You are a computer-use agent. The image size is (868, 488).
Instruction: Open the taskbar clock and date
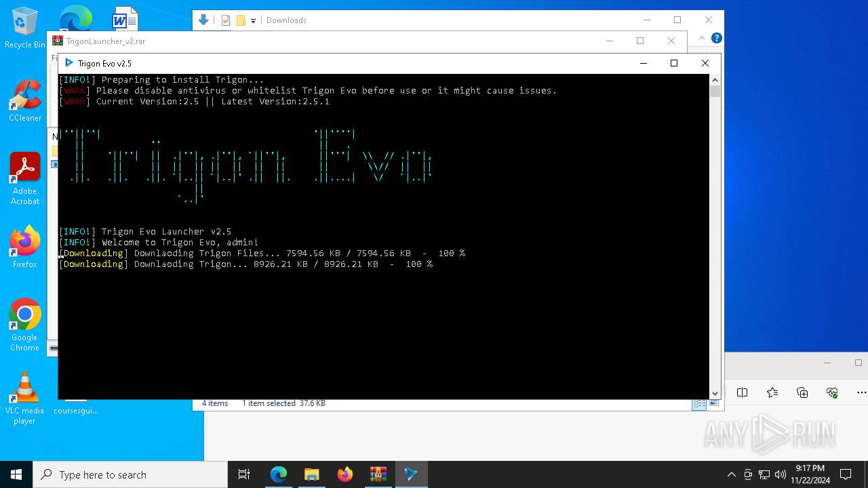(810, 474)
